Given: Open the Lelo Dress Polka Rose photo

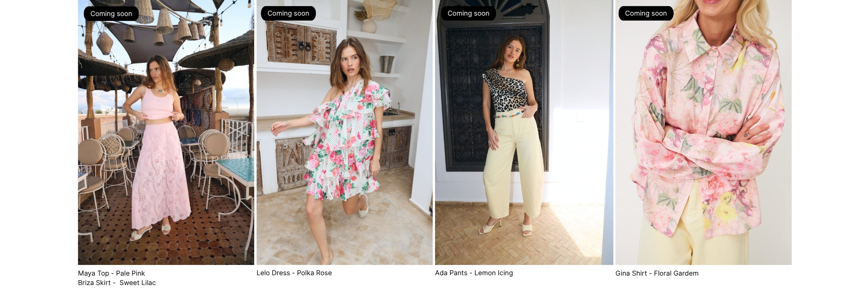Looking at the screenshot, I should click(x=344, y=132).
